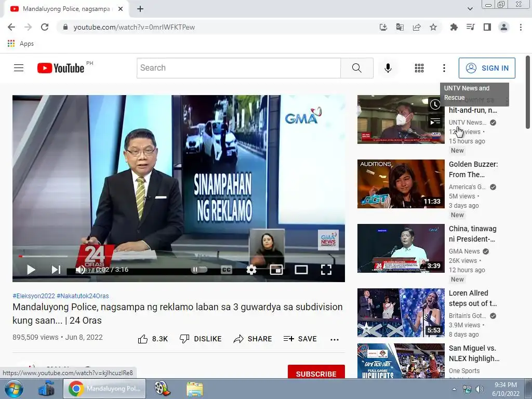Add hit-and-run video to queue
Image resolution: width=532 pixels, height=399 pixels.
coord(435,121)
